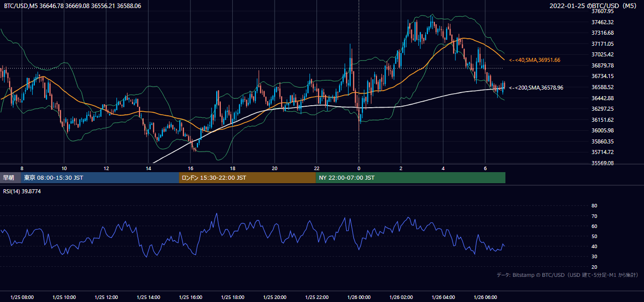Click price axis label 36879.78
This screenshot has height=302, width=644.
[x=603, y=65]
